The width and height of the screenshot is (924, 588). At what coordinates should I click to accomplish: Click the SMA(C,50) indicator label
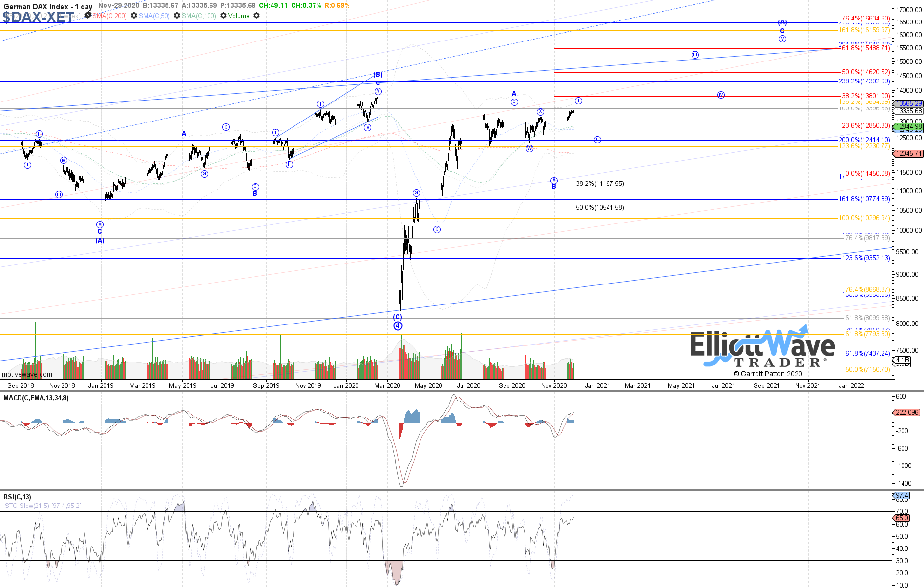[154, 16]
